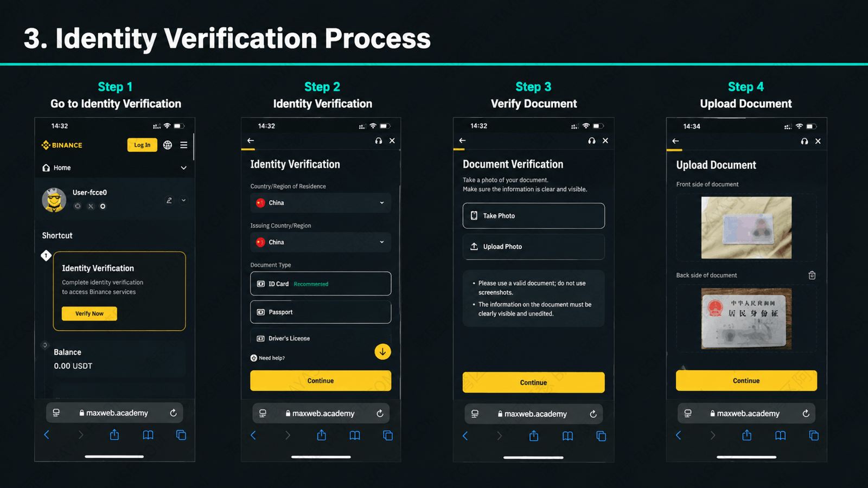Open bookmarks in Step 1 browser toolbar

click(x=148, y=435)
